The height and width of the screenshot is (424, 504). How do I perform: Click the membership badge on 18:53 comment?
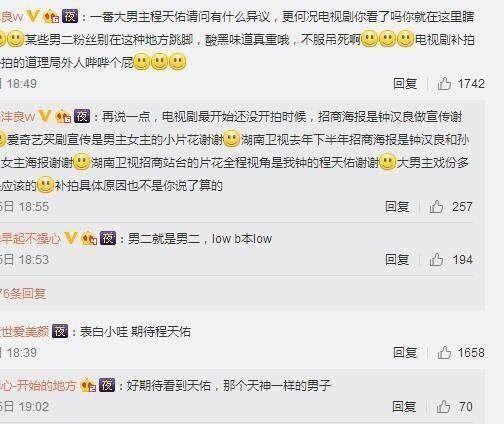tap(89, 238)
